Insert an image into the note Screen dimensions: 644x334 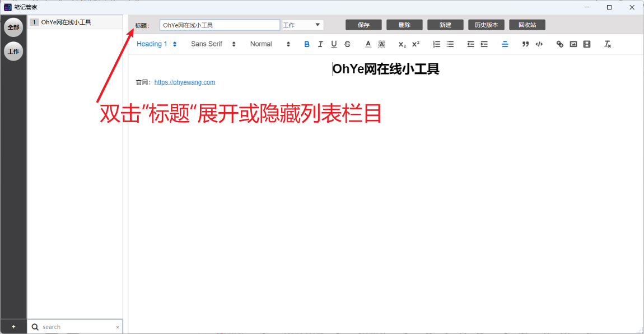573,44
